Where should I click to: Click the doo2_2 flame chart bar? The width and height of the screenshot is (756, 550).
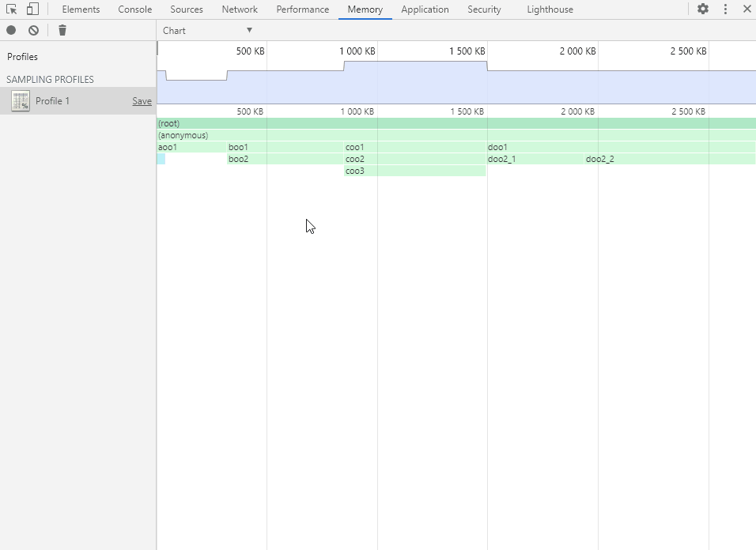coord(670,159)
